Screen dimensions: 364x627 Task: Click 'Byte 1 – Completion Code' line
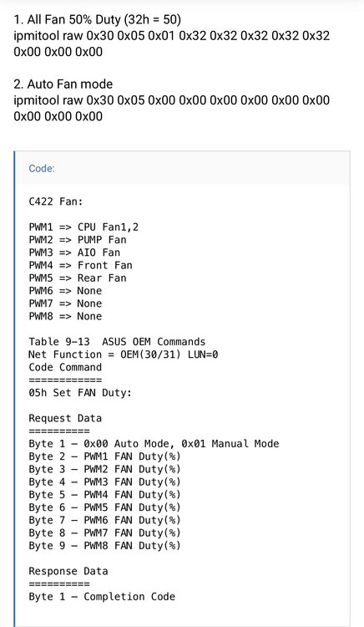click(x=102, y=597)
